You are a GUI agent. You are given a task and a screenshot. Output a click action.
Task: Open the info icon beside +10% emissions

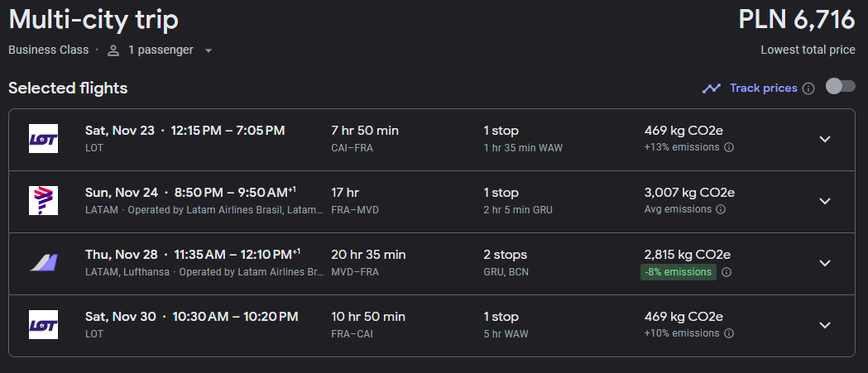(729, 333)
